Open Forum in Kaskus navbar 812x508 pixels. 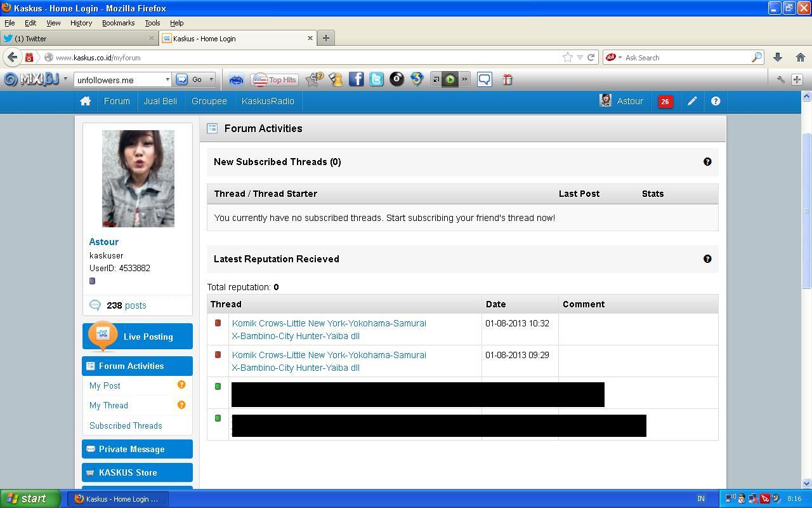point(117,101)
